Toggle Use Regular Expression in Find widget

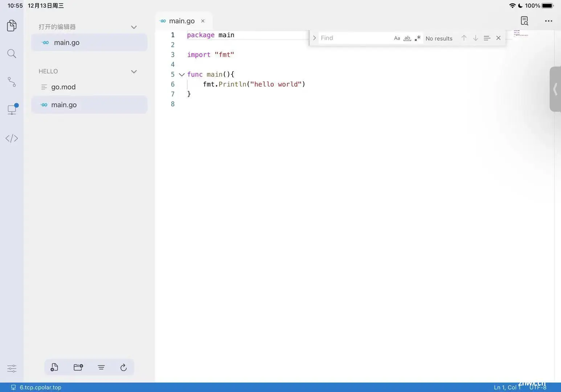(x=418, y=38)
